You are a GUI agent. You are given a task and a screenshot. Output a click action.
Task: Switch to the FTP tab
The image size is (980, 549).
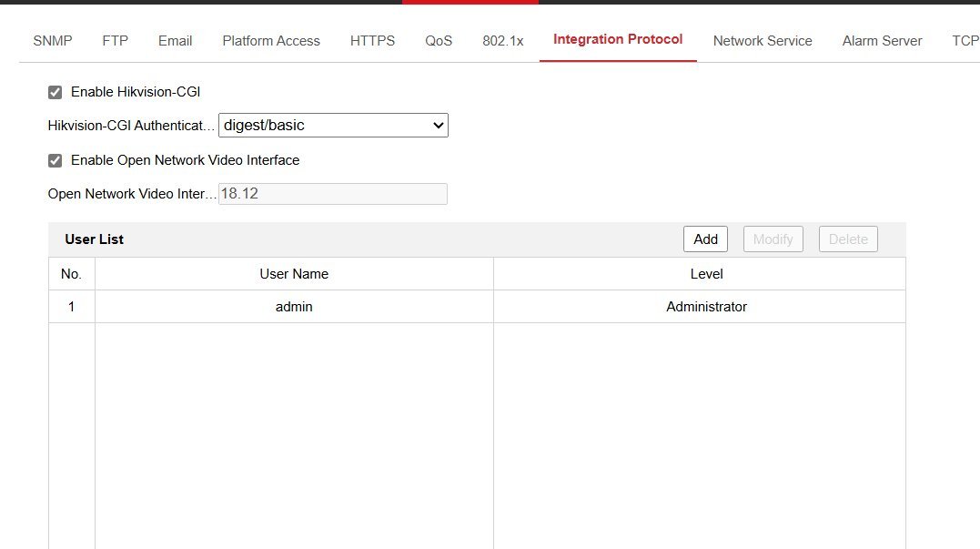[x=115, y=41]
